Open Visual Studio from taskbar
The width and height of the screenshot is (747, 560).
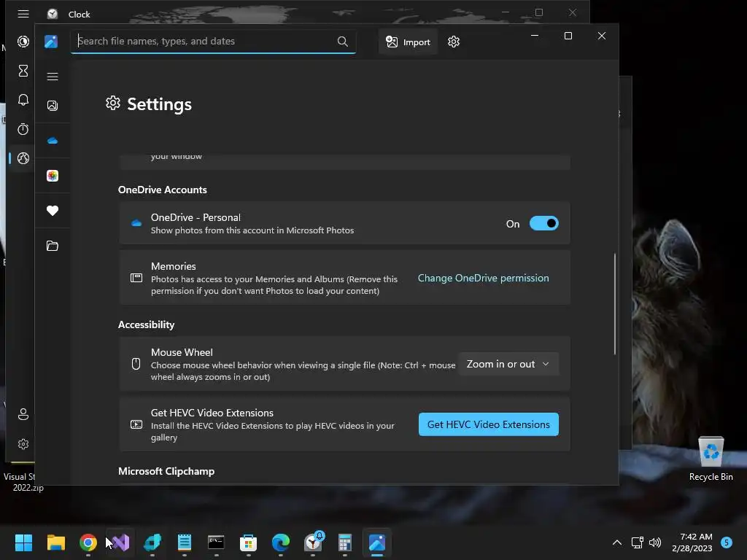click(120, 542)
